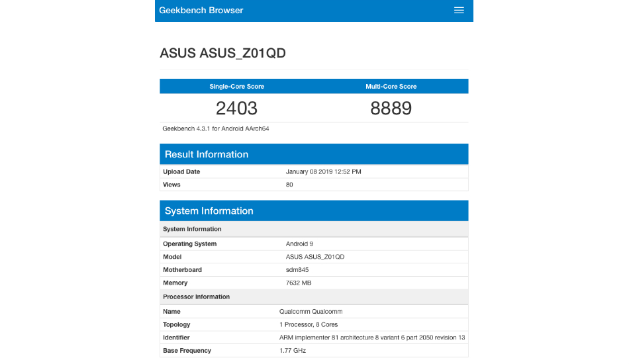Select the Android 9 value
This screenshot has height=364, width=629.
(x=299, y=244)
